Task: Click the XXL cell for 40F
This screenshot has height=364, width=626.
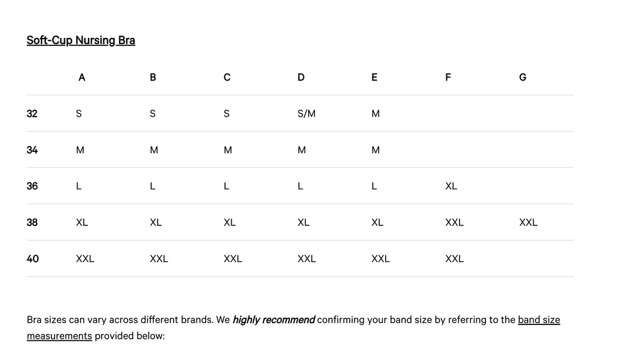Action: click(454, 259)
